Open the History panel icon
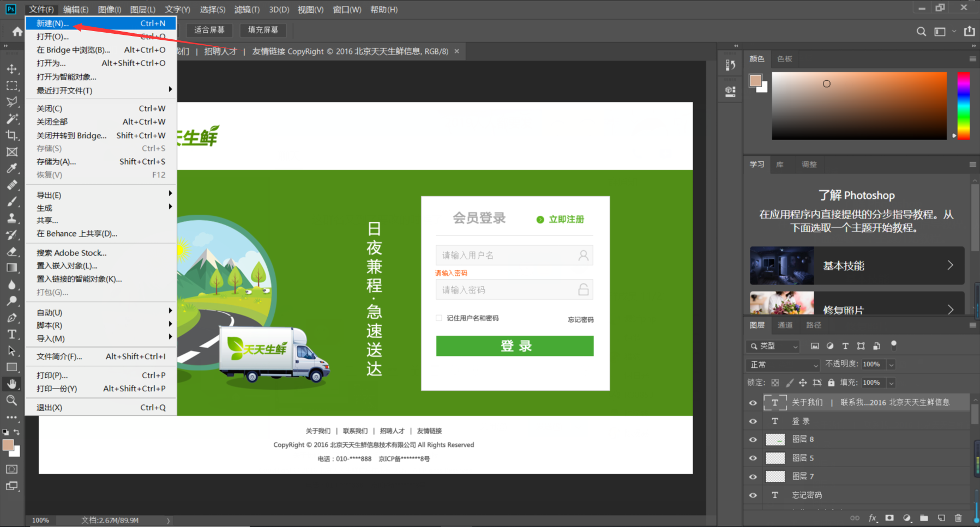This screenshot has width=980, height=527. [730, 65]
